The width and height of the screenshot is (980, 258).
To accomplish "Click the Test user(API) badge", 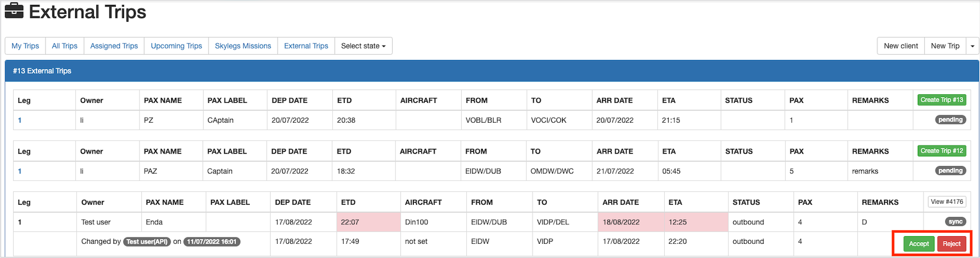I will pyautogui.click(x=147, y=241).
